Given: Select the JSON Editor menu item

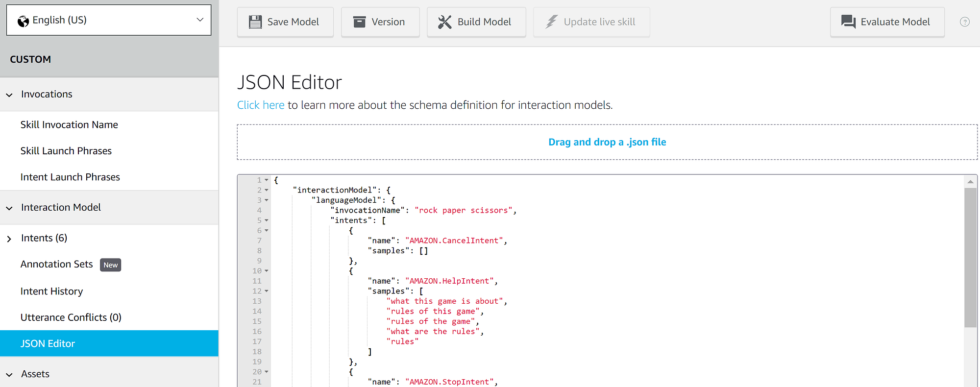Looking at the screenshot, I should (109, 343).
